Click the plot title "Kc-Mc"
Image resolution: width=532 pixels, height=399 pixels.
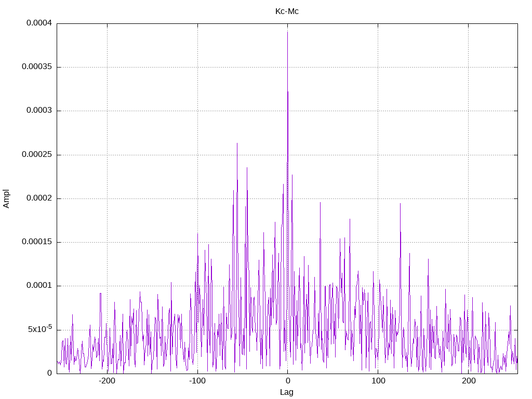(x=287, y=11)
